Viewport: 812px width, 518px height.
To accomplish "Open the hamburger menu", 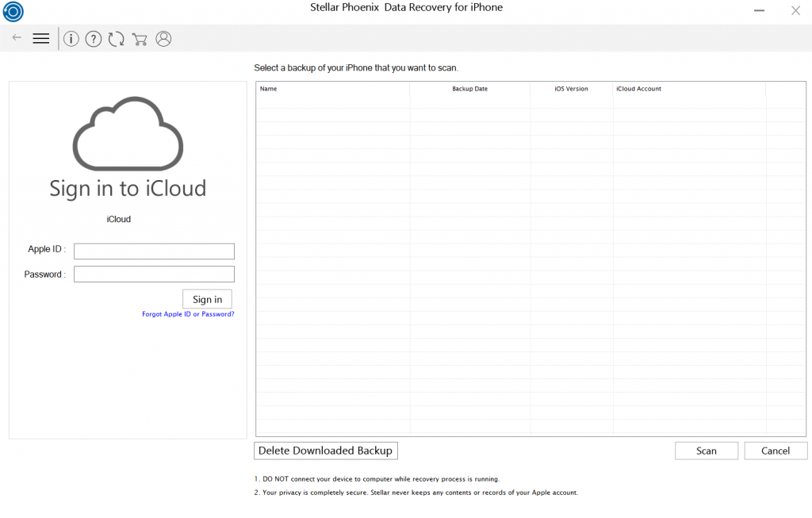I will coord(41,38).
